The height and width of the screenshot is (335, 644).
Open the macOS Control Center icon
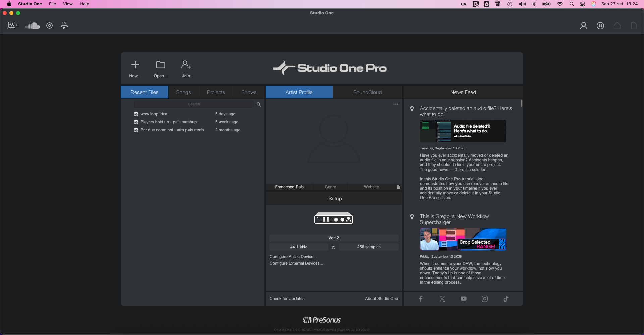pos(583,4)
